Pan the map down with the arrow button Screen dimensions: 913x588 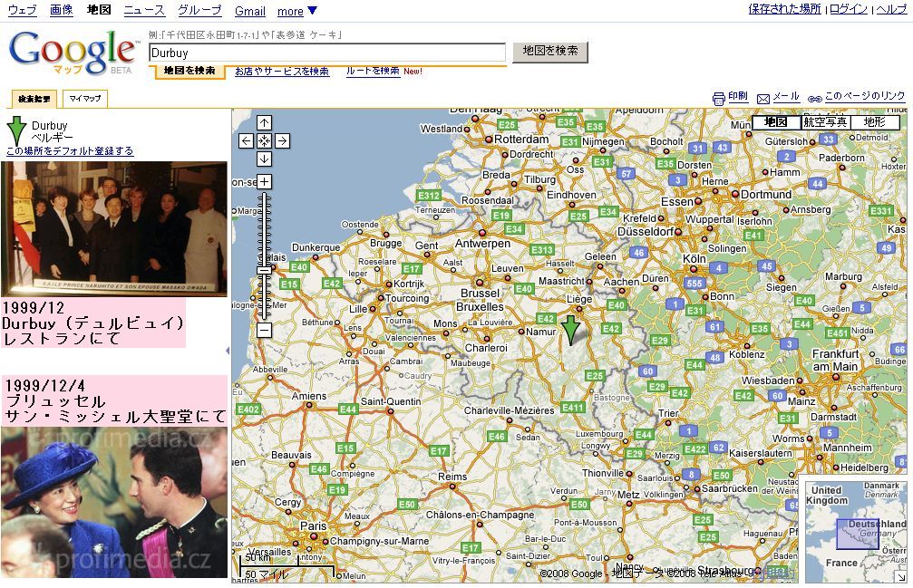tap(265, 159)
